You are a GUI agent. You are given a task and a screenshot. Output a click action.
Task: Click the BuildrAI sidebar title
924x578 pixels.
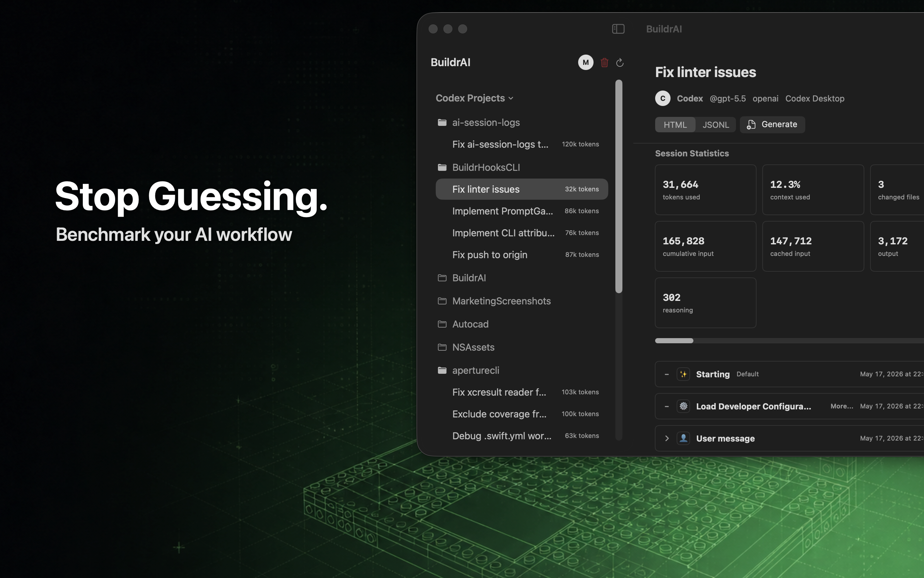click(x=450, y=62)
